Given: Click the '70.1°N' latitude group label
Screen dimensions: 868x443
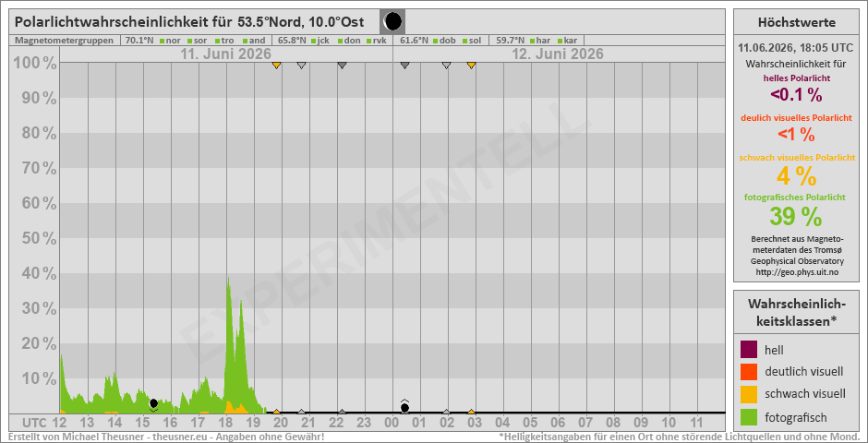Looking at the screenshot, I should [x=140, y=41].
